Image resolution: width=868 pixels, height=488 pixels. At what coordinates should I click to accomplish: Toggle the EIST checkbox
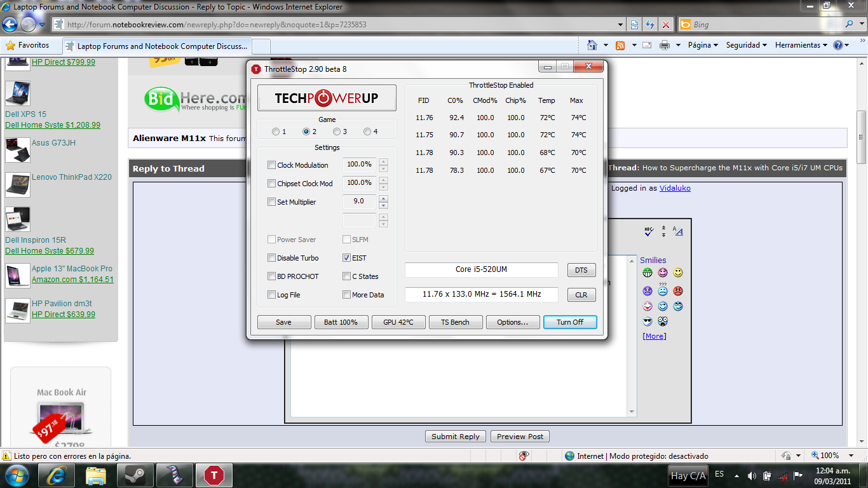coord(346,258)
